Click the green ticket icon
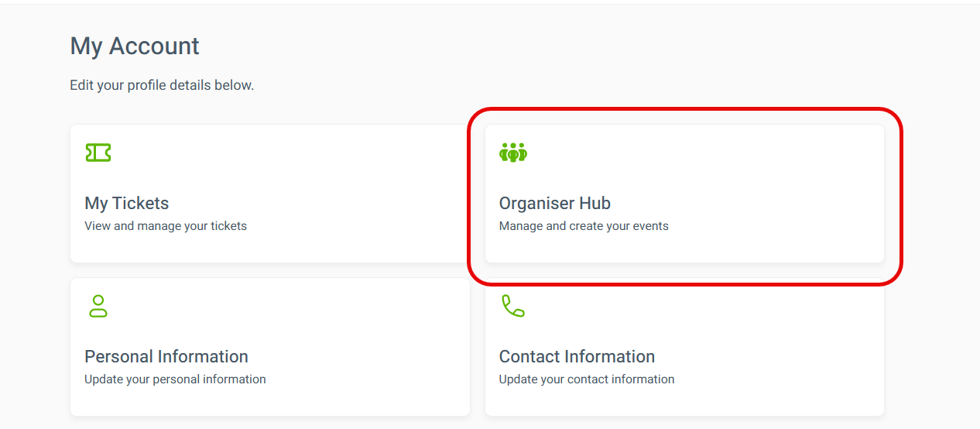The height and width of the screenshot is (429, 980). tap(98, 153)
